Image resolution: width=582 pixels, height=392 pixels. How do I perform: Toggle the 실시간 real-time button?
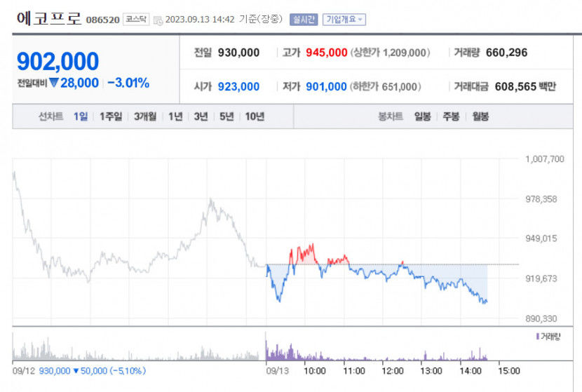[304, 20]
